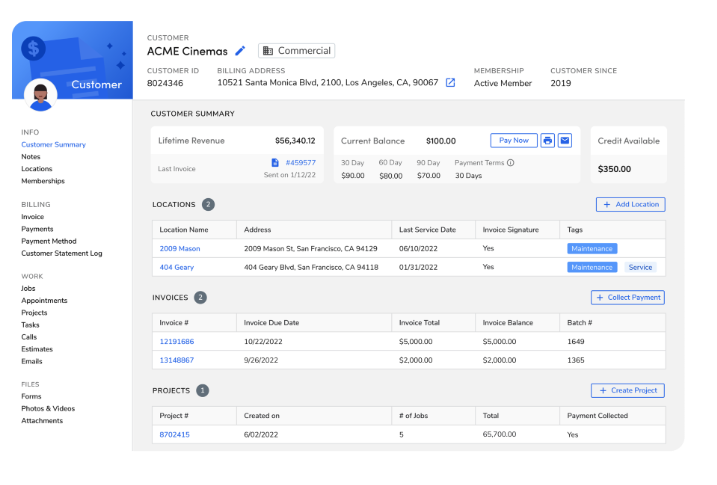Open billing address external link icon
717x485 pixels.
(450, 83)
